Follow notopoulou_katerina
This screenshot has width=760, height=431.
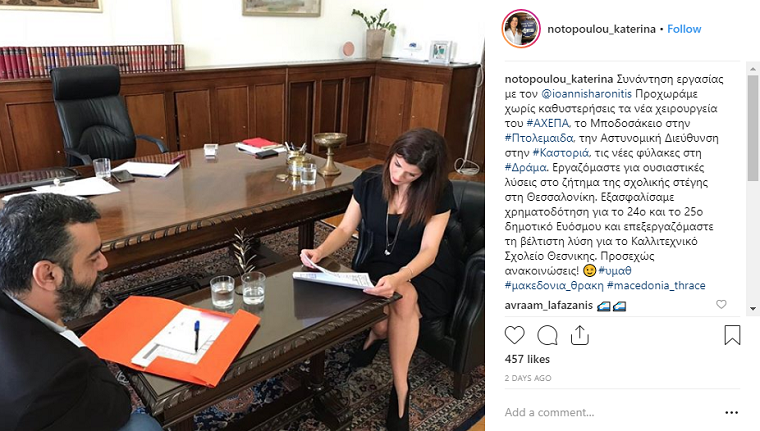click(684, 29)
